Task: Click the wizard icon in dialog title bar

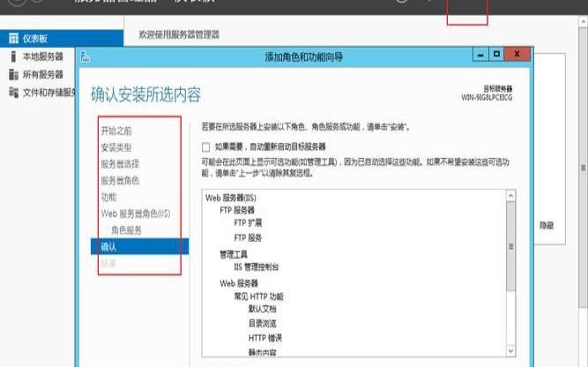Action: tap(86, 56)
